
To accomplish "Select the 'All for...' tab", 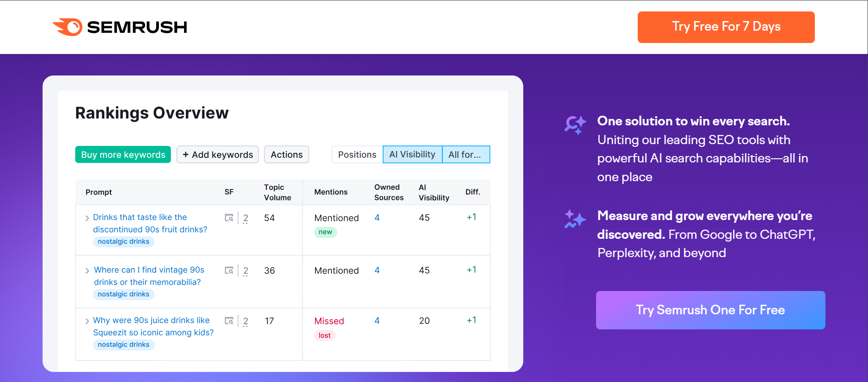I will [x=466, y=155].
